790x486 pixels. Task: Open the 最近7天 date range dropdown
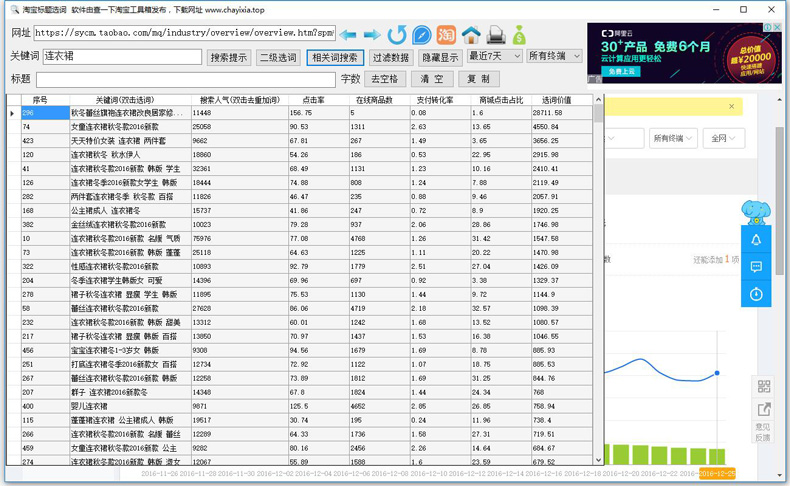(494, 56)
